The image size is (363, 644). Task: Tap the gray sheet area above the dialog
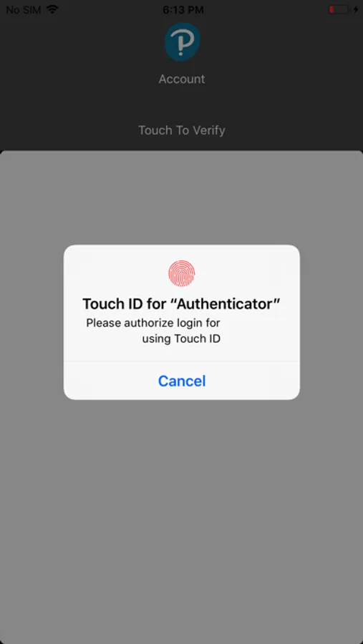click(181, 197)
